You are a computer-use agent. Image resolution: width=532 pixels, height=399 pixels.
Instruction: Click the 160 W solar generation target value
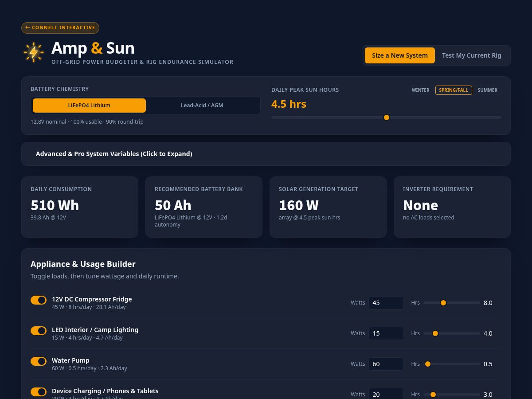pyautogui.click(x=299, y=205)
